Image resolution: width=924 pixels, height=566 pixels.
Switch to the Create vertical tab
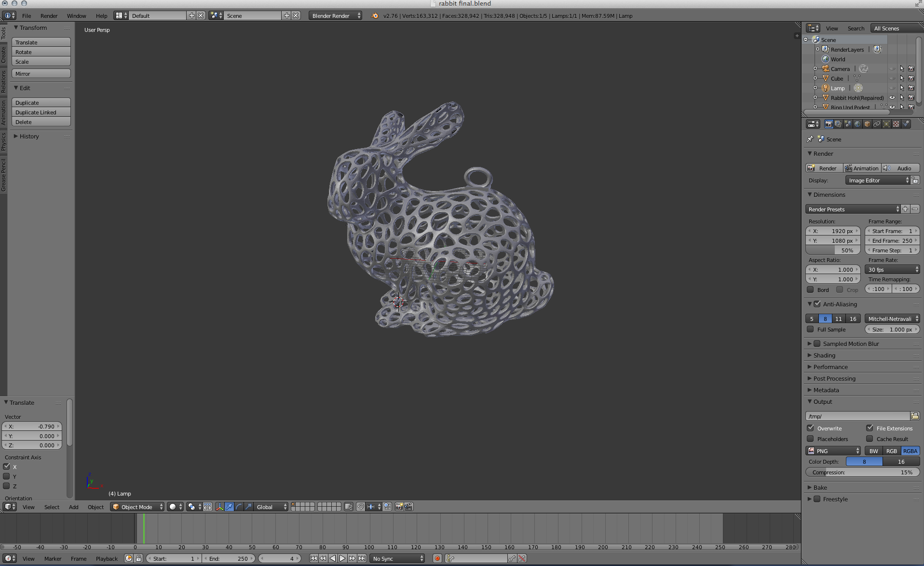point(3,55)
